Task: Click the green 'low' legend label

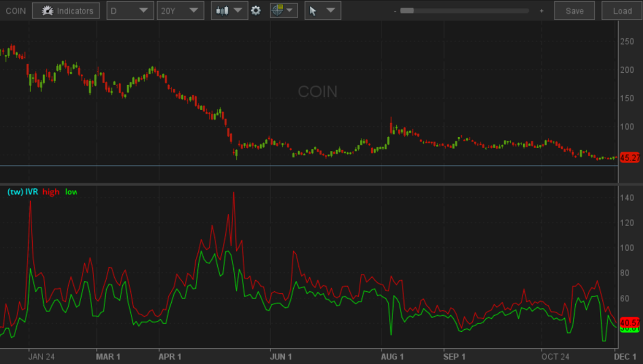Action: [71, 192]
